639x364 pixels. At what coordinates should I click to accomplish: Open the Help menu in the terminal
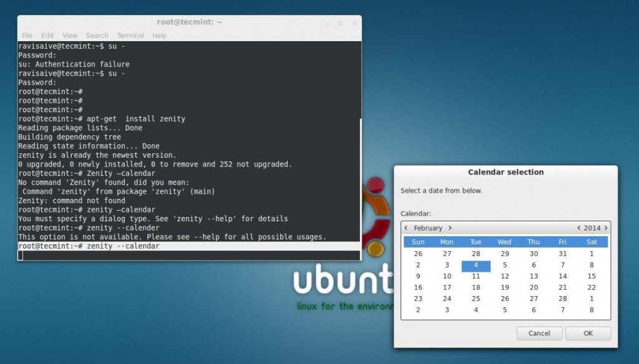pos(159,36)
